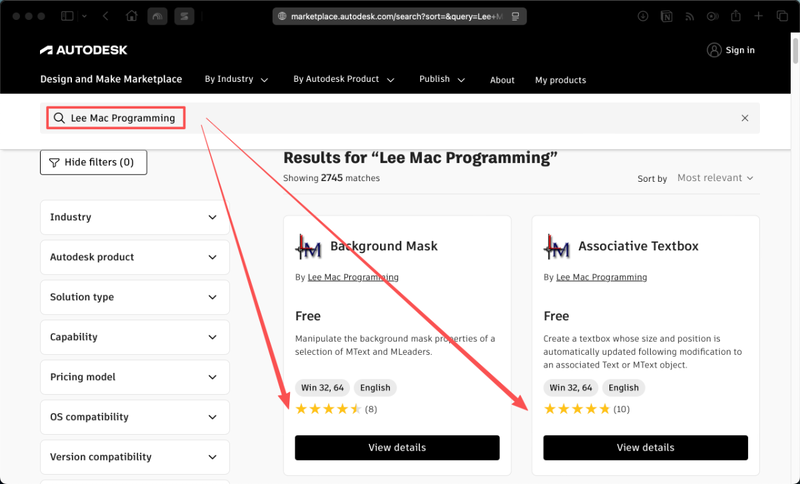Clear the search with the X icon

(x=745, y=118)
